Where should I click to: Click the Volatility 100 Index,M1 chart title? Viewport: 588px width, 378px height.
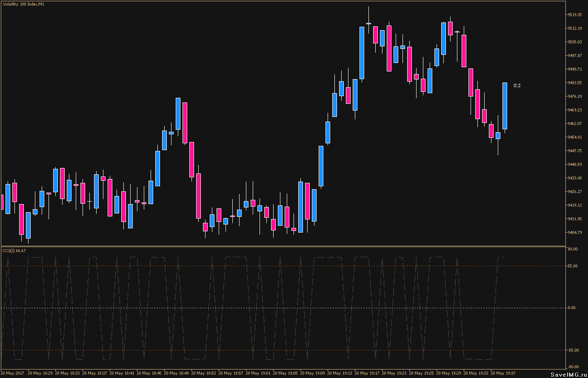coord(23,4)
